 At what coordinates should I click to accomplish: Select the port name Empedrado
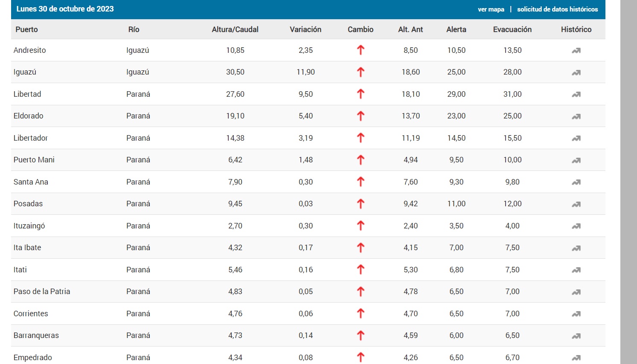[x=33, y=358]
